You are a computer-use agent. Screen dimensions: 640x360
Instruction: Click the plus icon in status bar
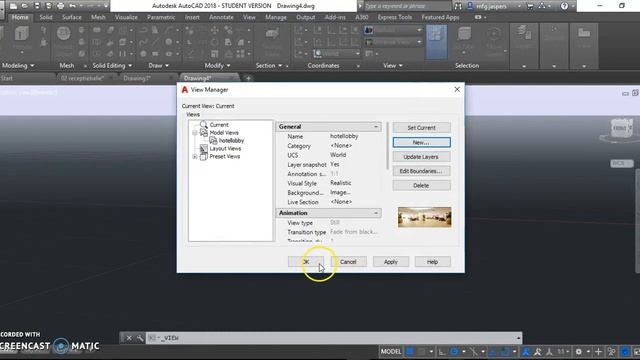point(598,351)
